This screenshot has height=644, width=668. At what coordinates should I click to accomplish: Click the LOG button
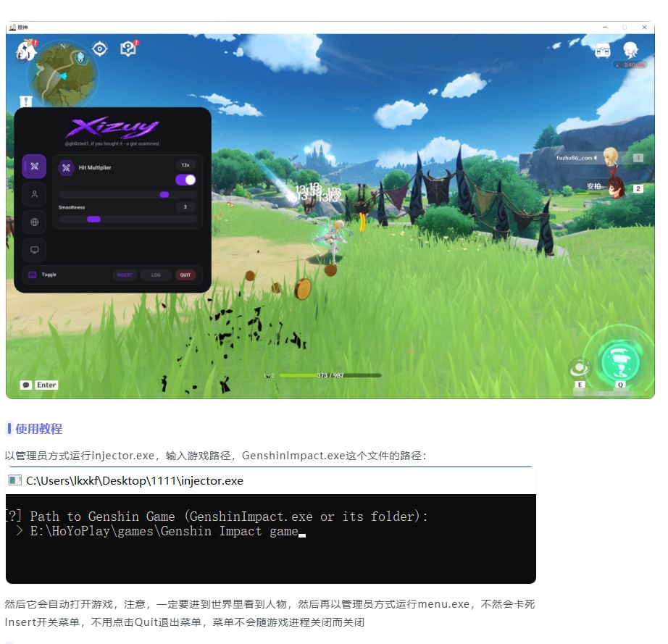[x=156, y=275]
